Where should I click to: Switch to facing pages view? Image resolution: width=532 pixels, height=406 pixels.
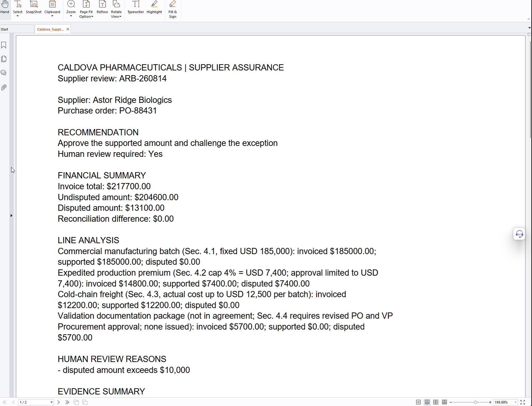[x=436, y=402]
